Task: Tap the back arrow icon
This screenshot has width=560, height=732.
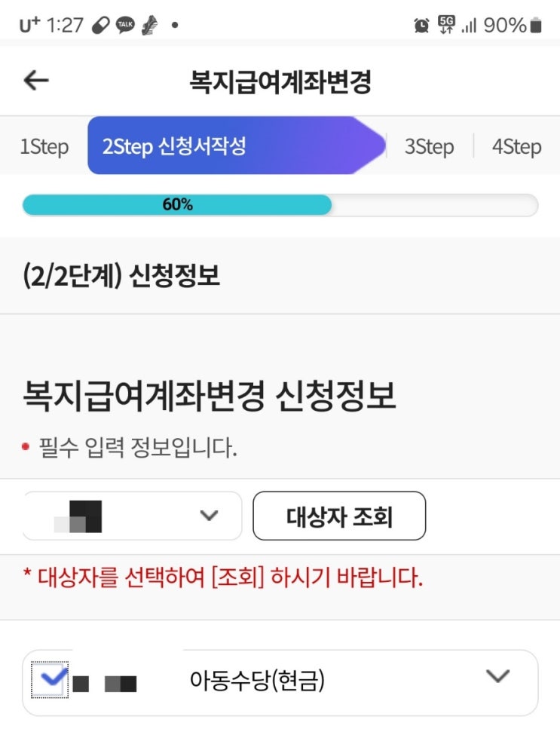Action: tap(36, 81)
